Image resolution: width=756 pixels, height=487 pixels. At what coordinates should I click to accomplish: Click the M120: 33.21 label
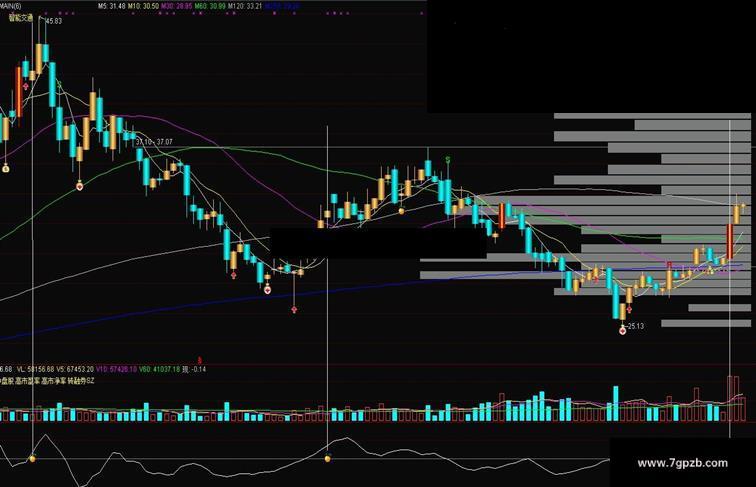(245, 6)
